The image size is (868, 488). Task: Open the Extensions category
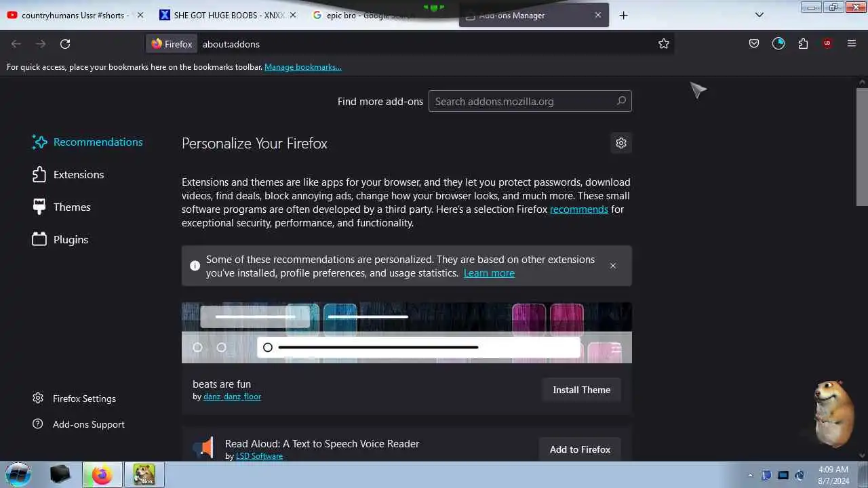(x=68, y=174)
